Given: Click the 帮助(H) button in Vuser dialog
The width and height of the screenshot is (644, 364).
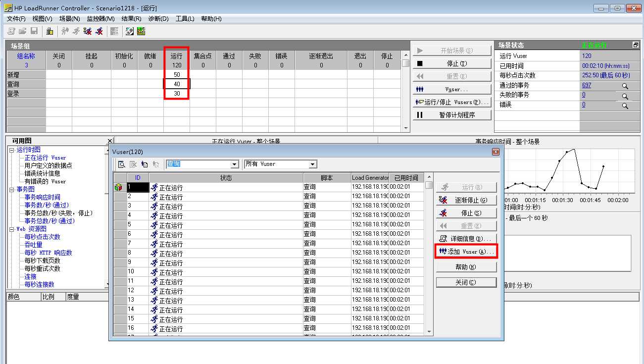Looking at the screenshot, I should click(466, 267).
